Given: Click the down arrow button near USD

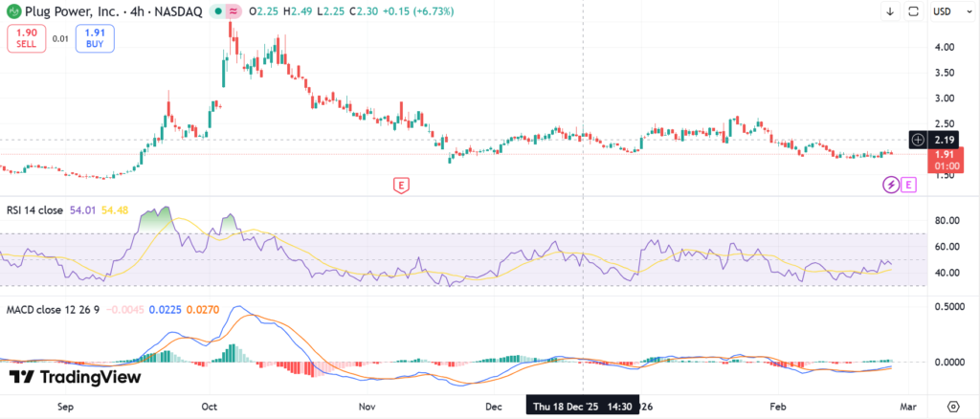Looking at the screenshot, I should [889, 11].
